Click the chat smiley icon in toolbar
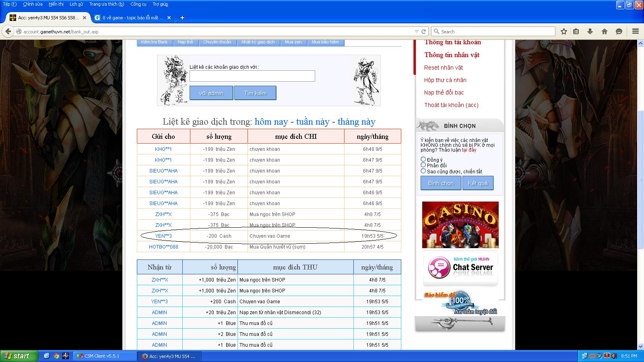644x362 pixels. (619, 31)
